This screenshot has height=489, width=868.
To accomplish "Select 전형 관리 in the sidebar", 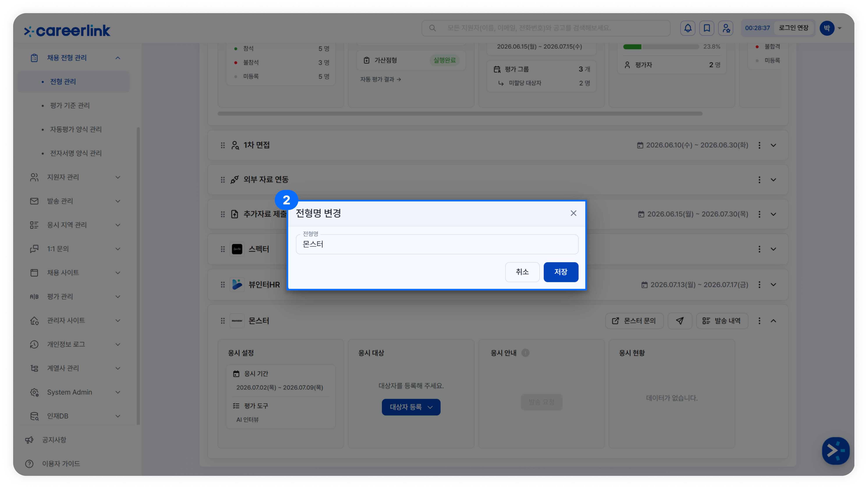I will pos(73,81).
